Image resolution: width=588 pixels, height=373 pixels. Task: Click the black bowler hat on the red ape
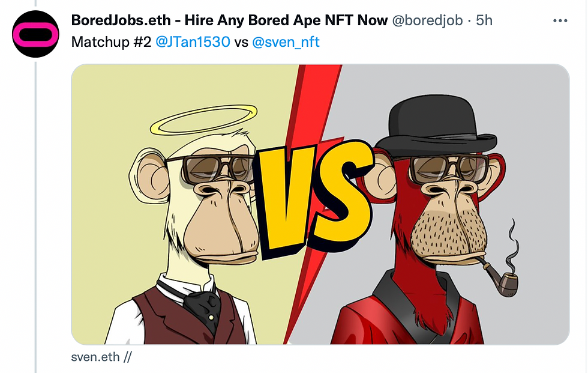[x=436, y=125]
